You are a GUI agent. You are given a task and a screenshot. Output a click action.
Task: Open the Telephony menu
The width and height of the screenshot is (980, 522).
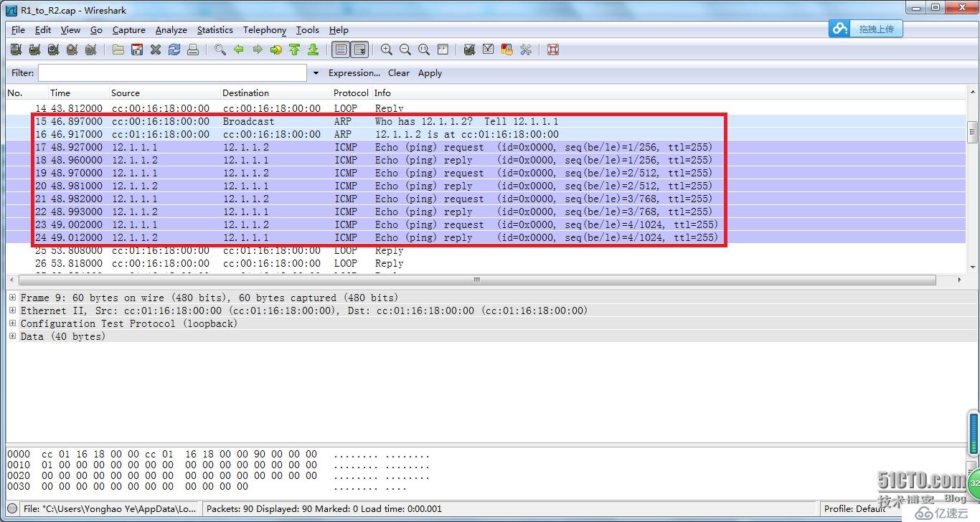coord(265,30)
